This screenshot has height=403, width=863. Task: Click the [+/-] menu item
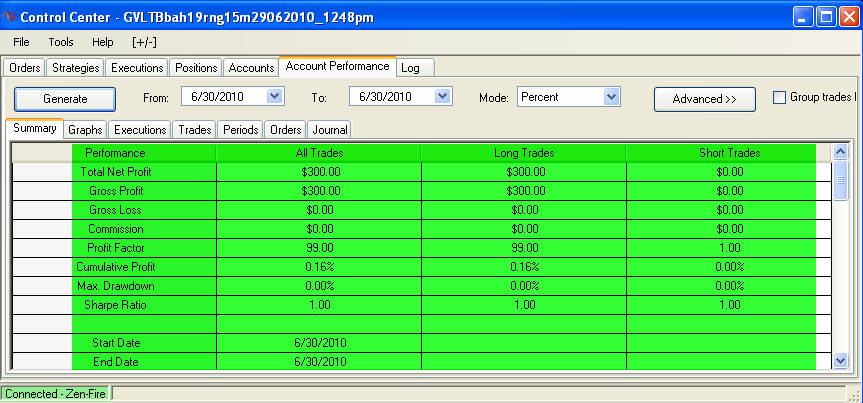[x=144, y=42]
